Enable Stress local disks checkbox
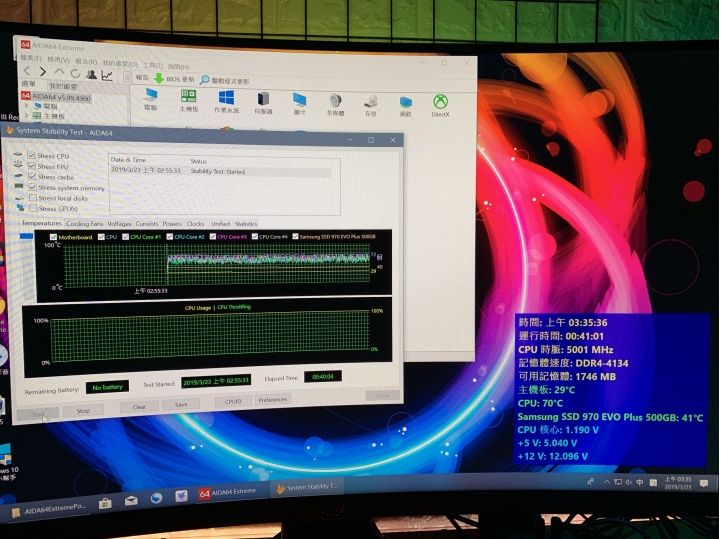Screen dimensions: 721x539 pos(33,198)
